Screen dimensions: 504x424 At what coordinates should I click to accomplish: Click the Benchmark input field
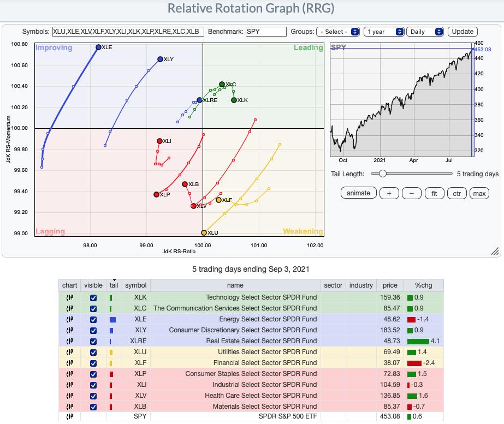coord(266,32)
